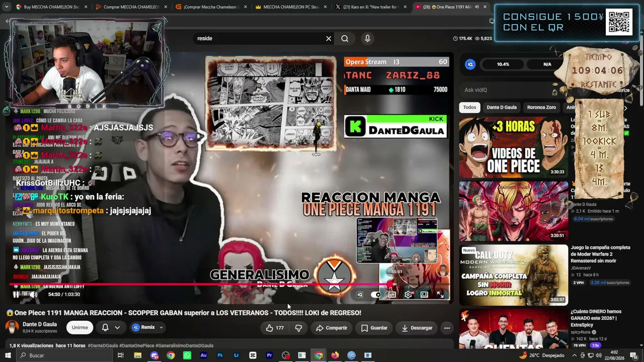Open the #GeneralisimoDanteDGaula hashtag
This screenshot has width=644, height=362.
click(185, 345)
